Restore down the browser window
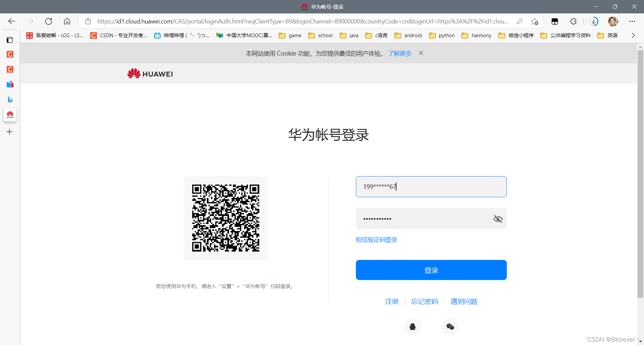Screen dimensions: 644x345 (615, 7)
